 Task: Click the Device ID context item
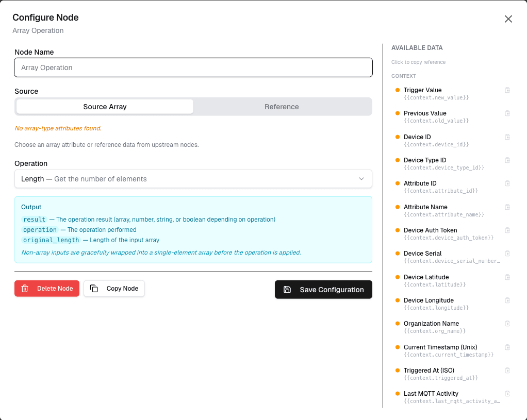point(452,141)
